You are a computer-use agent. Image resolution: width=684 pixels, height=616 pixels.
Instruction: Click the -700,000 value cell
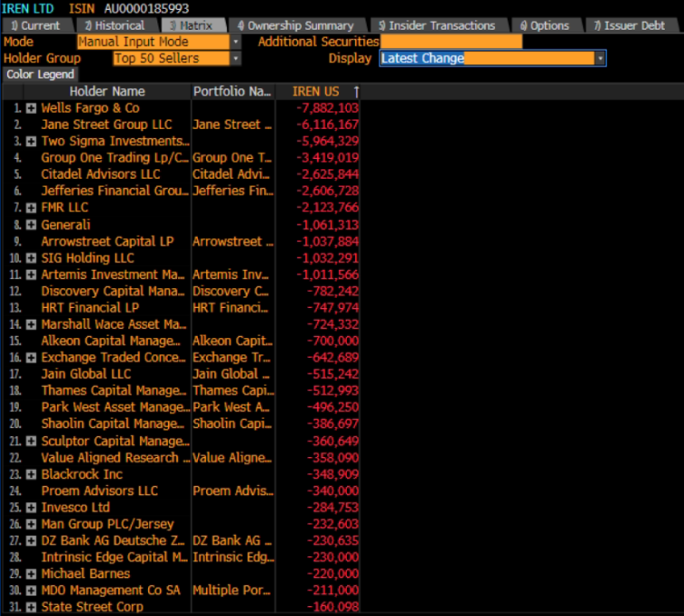[333, 341]
